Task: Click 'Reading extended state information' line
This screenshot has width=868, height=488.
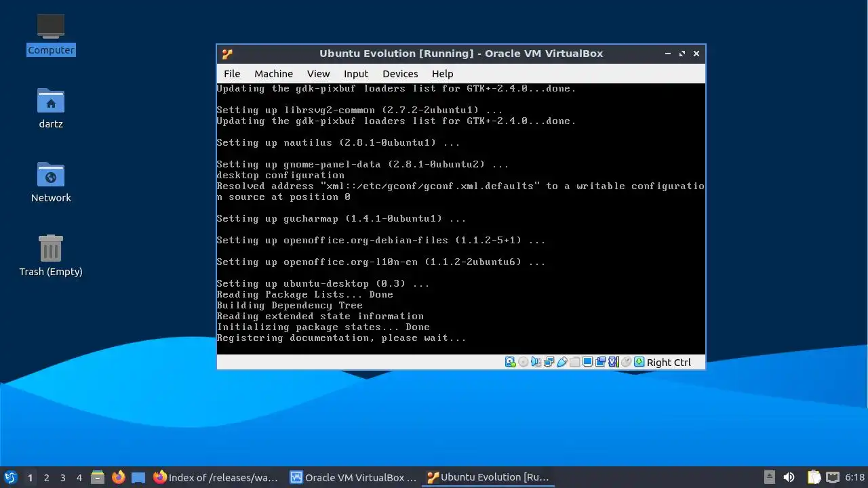Action: pos(320,316)
